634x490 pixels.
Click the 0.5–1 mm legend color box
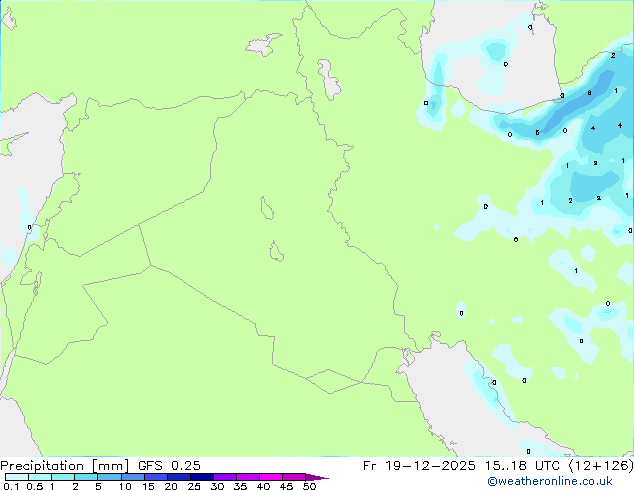coord(40,477)
